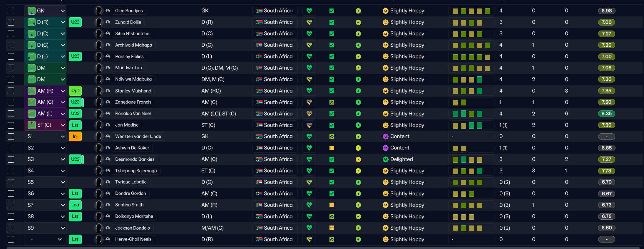This screenshot has width=644, height=249.
Task: Open Sihle Ntshuntshe's player profile
Action: tap(132, 34)
